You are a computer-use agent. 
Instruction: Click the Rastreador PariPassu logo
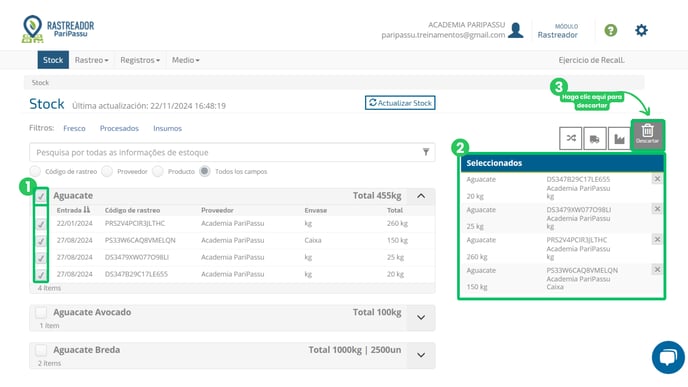click(58, 29)
